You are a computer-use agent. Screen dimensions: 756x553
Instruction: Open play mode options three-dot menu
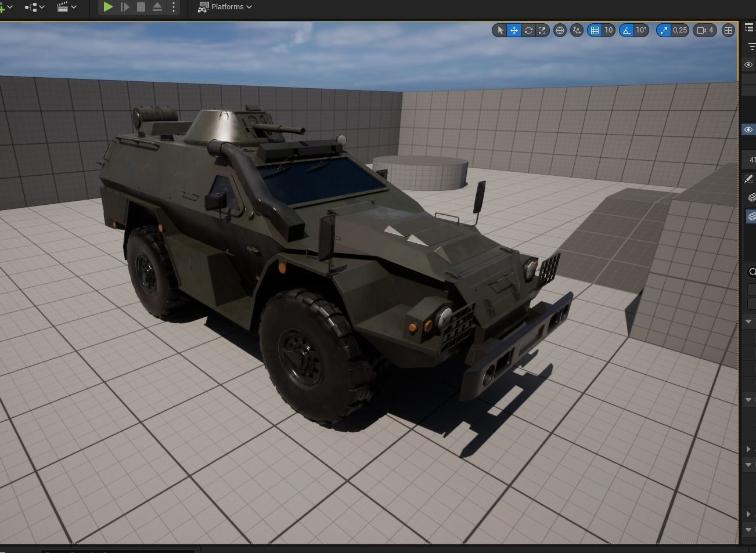click(174, 7)
